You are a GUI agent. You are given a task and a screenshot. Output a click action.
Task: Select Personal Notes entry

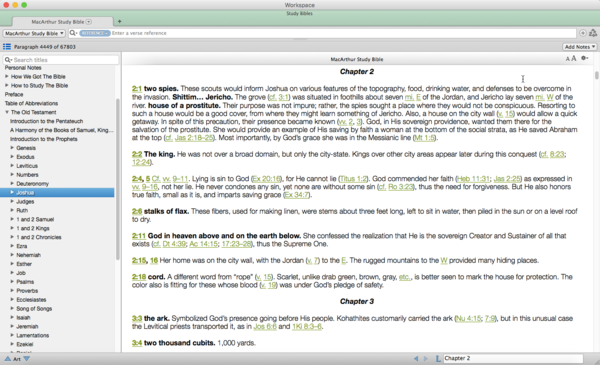[x=23, y=68]
